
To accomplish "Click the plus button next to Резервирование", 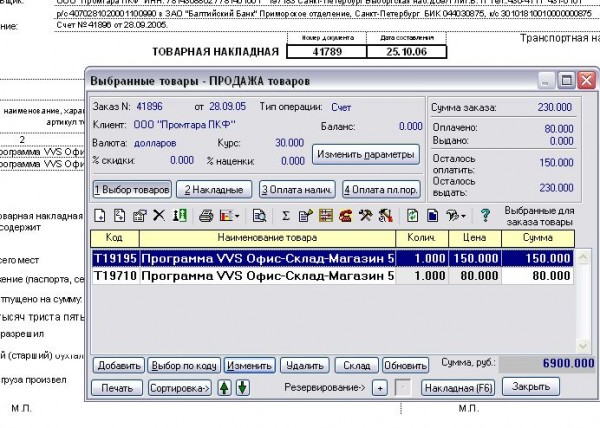I will [380, 387].
